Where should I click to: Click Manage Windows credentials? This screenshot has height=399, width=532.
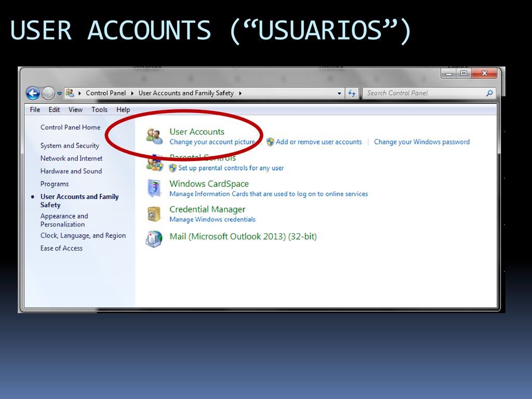pos(212,220)
